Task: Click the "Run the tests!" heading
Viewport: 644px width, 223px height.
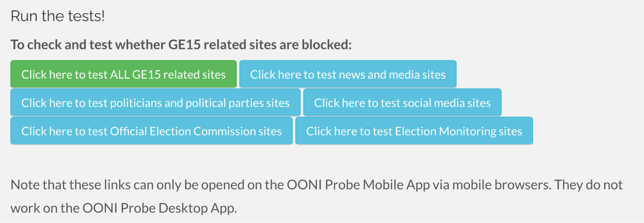Action: 58,16
